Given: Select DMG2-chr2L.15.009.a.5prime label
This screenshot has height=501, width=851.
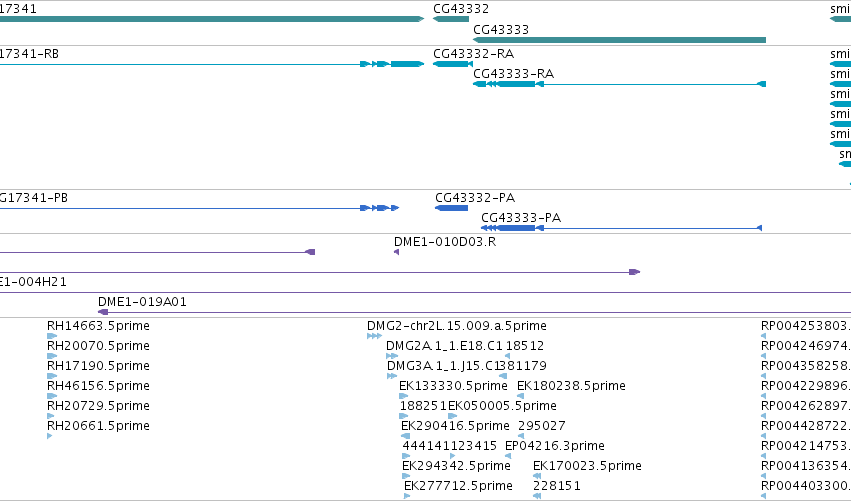Looking at the screenshot, I should (x=457, y=326).
